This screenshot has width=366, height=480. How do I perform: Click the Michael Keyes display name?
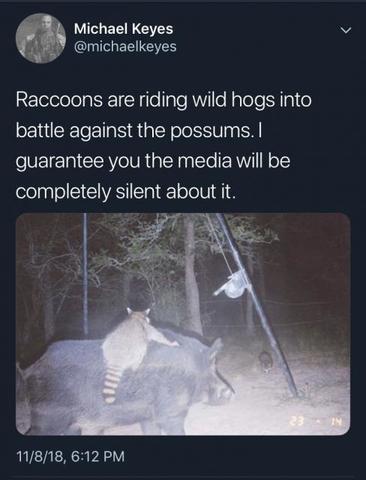(x=124, y=29)
